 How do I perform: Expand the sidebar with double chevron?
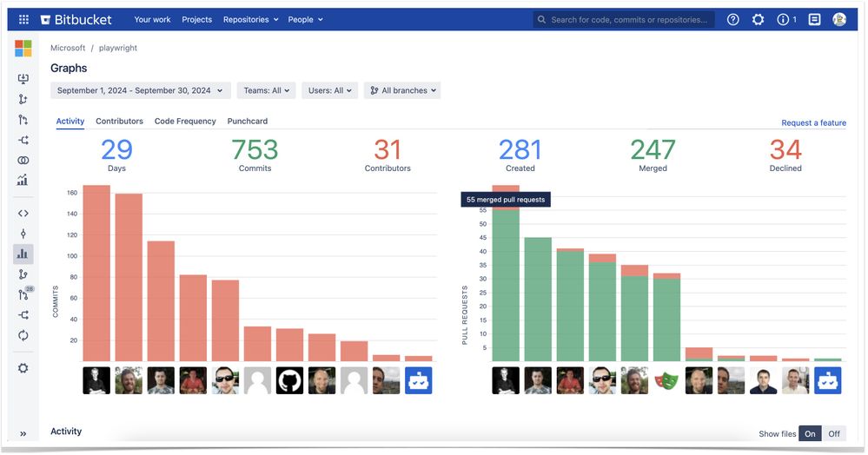pos(23,434)
